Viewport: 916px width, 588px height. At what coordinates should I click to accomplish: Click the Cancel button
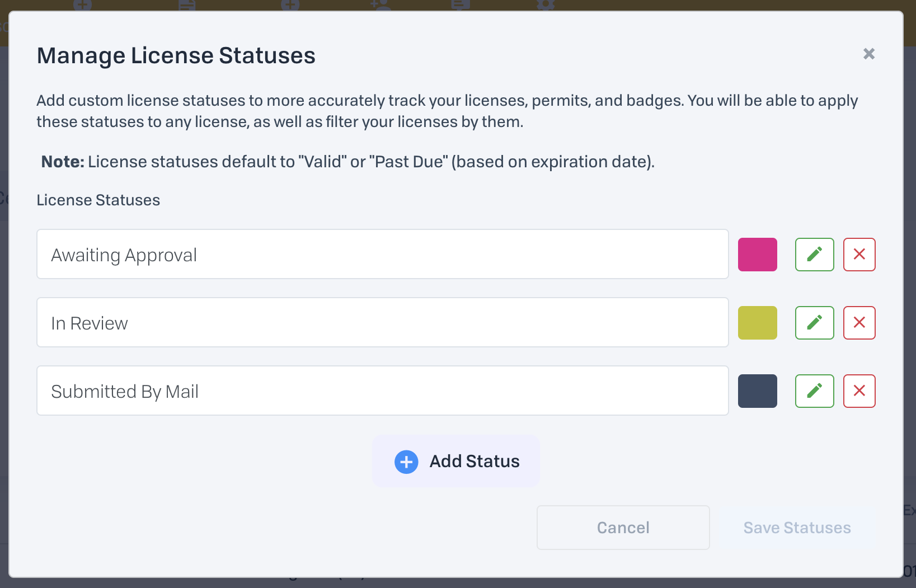(623, 528)
